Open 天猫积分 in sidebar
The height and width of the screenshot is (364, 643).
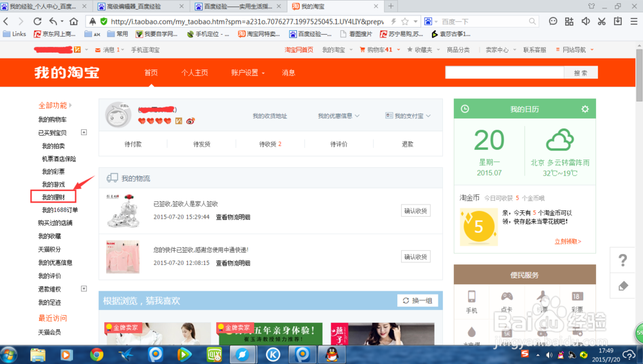click(50, 249)
